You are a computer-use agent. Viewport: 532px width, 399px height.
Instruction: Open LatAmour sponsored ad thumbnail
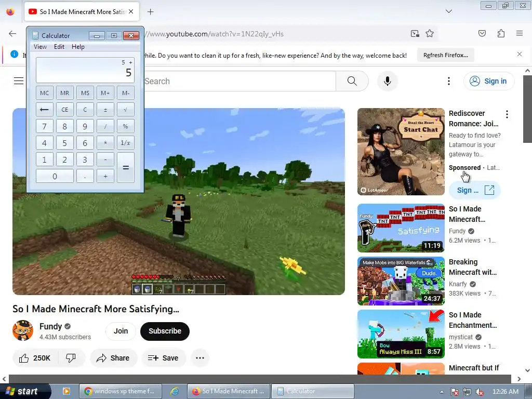401,152
